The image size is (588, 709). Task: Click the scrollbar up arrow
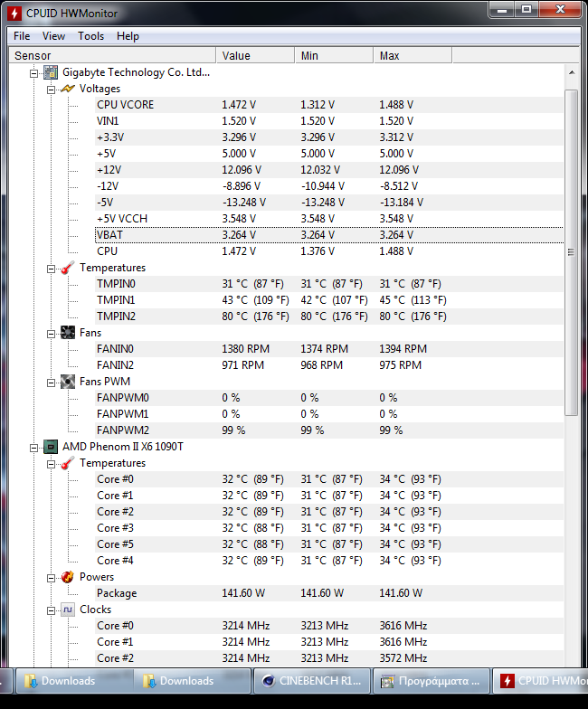[x=572, y=72]
